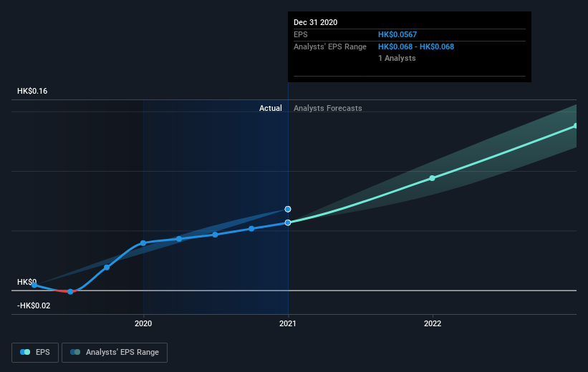Toggle the Analysts' EPS Range legend button
The height and width of the screenshot is (372, 588).
tap(115, 352)
